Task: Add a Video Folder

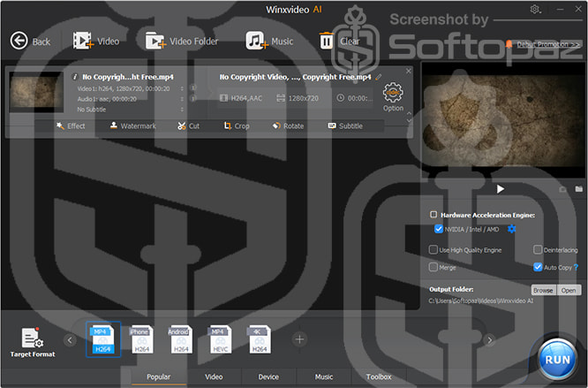Action: point(182,41)
